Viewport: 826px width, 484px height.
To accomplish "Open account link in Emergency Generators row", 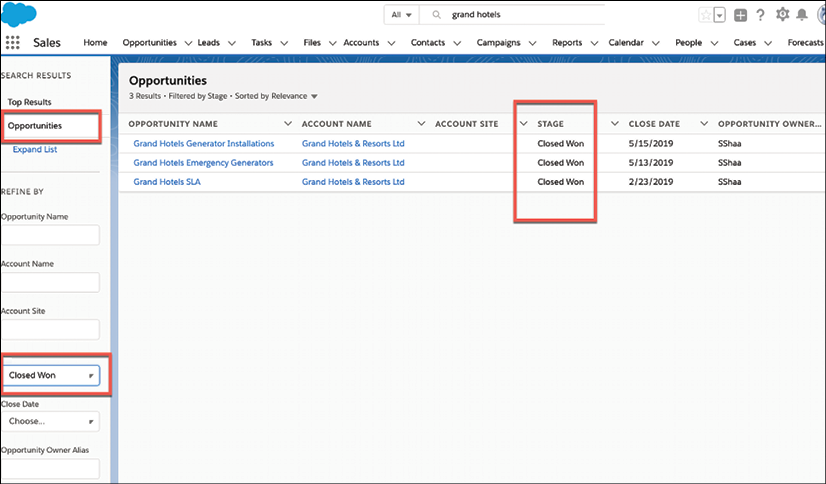I will tap(353, 163).
